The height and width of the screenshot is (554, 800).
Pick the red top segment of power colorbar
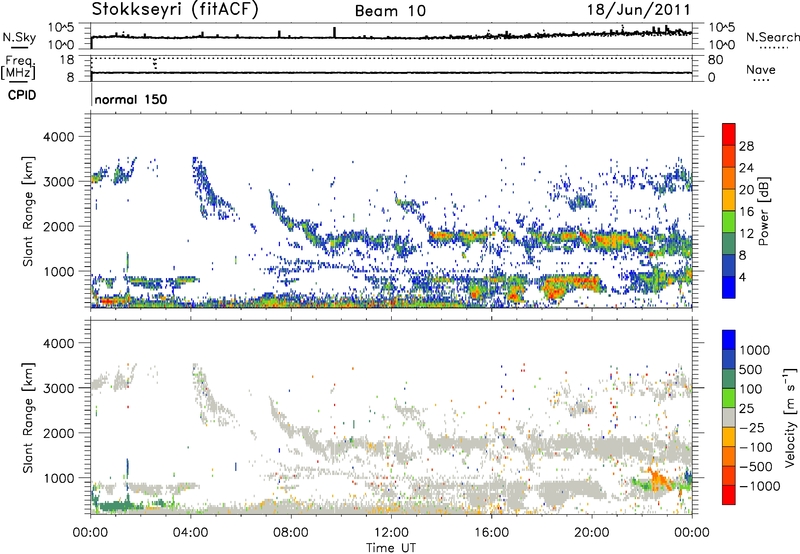[x=729, y=135]
